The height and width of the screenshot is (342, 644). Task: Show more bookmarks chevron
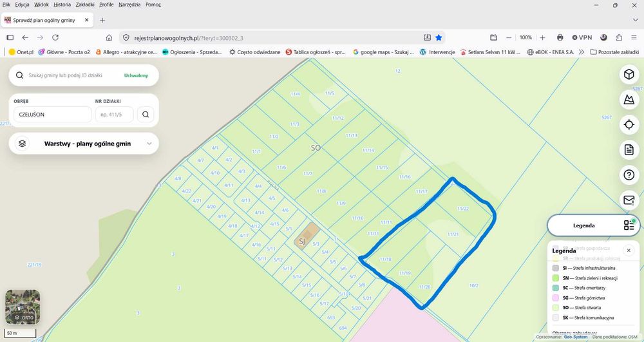[581, 52]
